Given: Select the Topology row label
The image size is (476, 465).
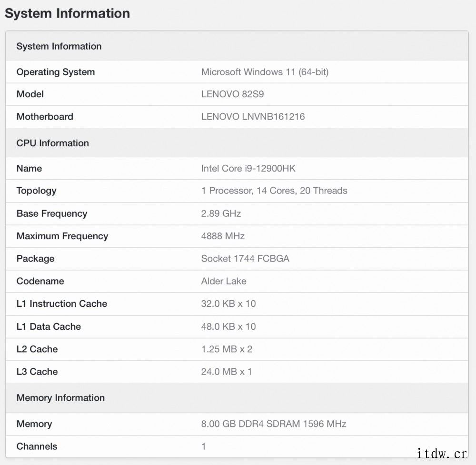Looking at the screenshot, I should click(x=37, y=191).
